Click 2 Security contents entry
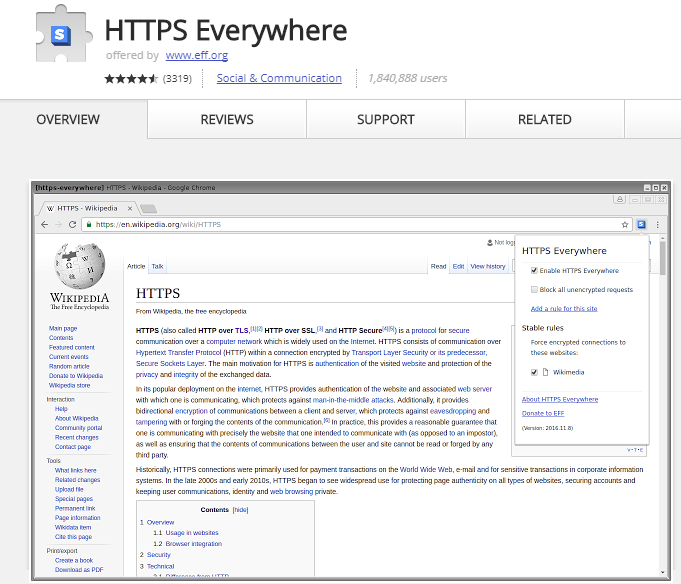This screenshot has width=681, height=584. [155, 555]
